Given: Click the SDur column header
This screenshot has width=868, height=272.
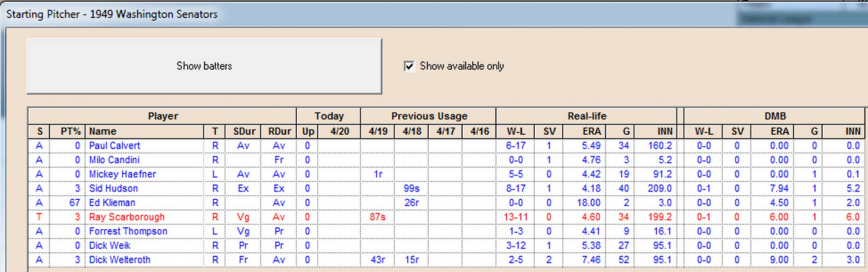Looking at the screenshot, I should click(243, 131).
